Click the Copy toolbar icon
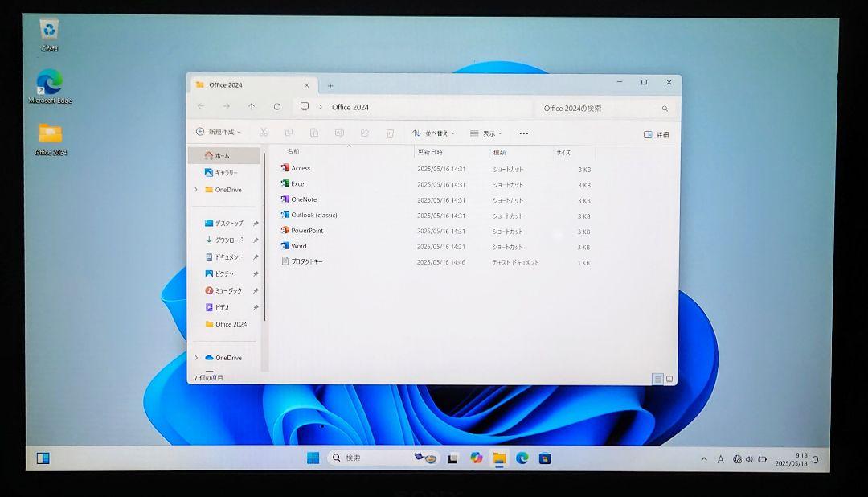The width and height of the screenshot is (868, 497). point(289,133)
